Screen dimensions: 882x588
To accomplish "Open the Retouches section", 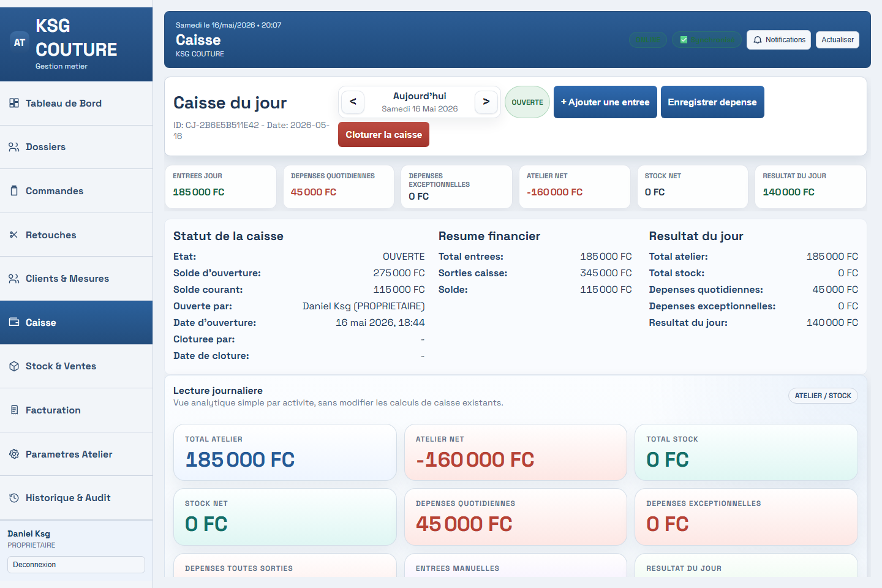I will pos(76,235).
